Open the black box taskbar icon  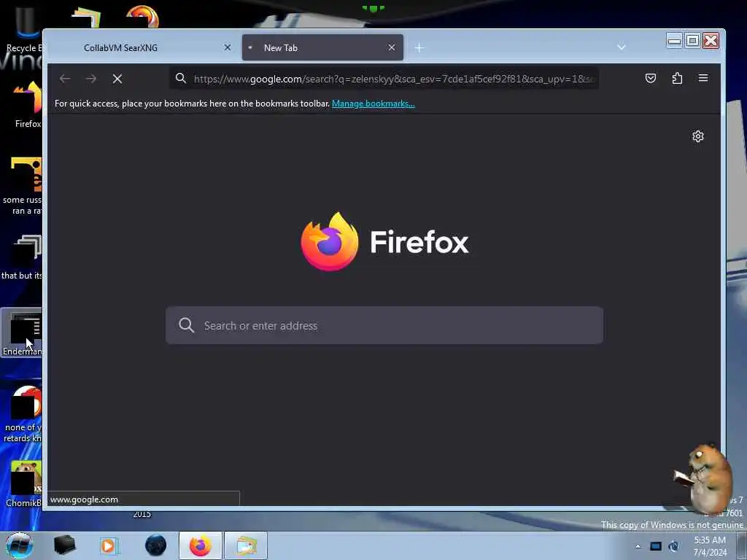click(64, 545)
